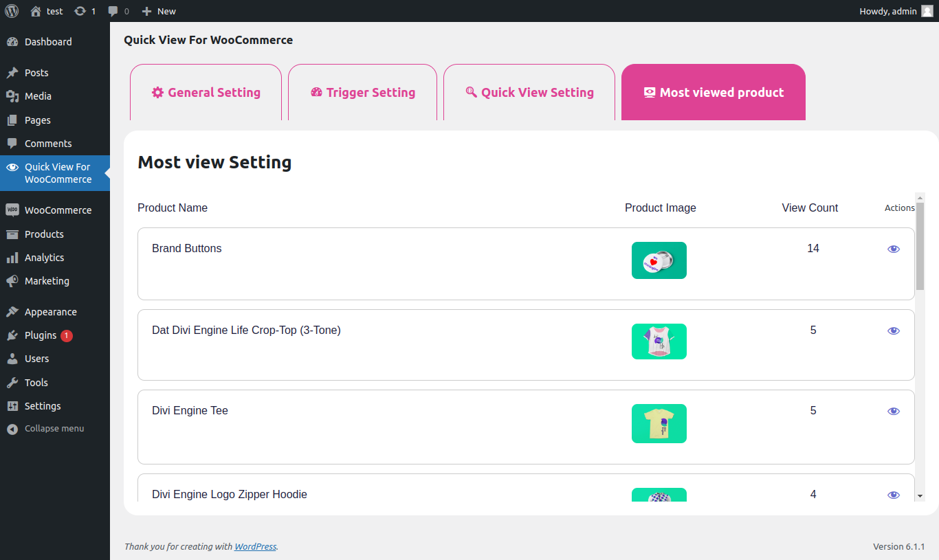View the Dat Divi Engine Crop-Top eye icon

point(894,331)
